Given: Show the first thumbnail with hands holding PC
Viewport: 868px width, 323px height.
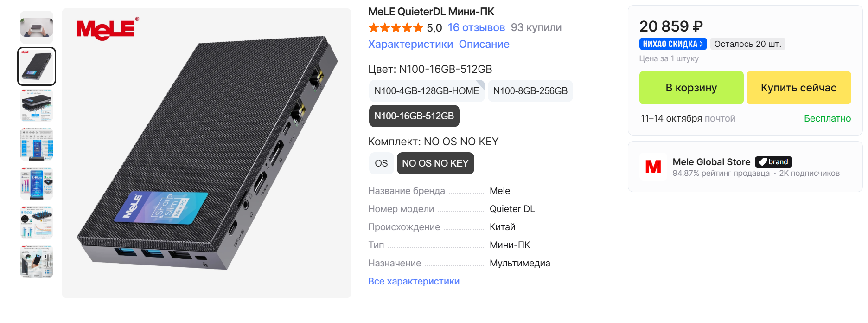Looking at the screenshot, I should [x=37, y=27].
